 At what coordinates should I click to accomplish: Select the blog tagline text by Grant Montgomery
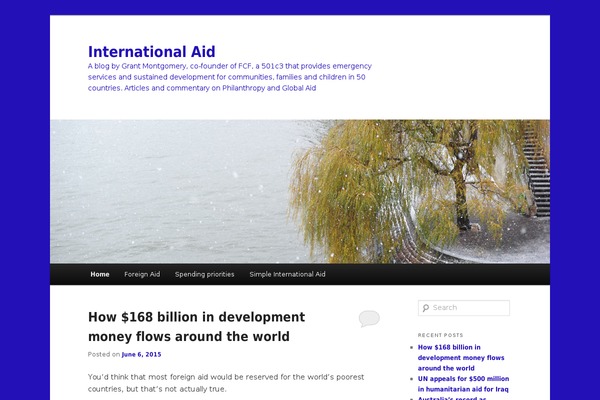click(230, 77)
